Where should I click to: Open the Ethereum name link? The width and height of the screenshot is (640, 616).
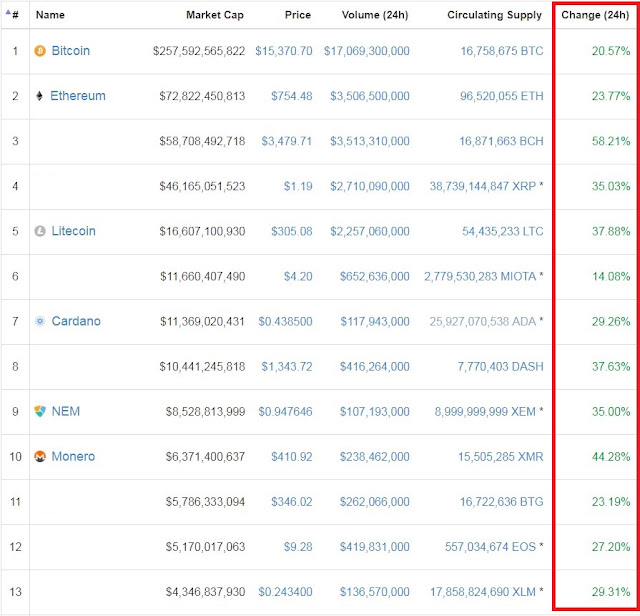click(78, 96)
